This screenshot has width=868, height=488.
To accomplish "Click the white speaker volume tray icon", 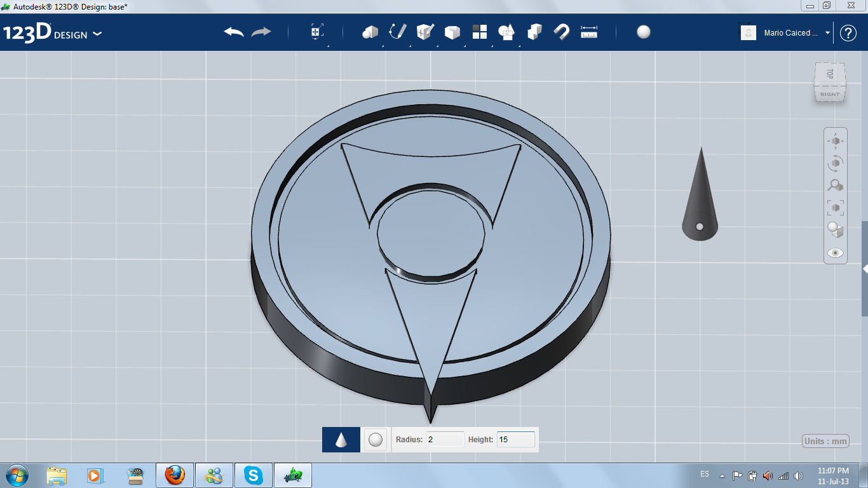I will tap(799, 475).
